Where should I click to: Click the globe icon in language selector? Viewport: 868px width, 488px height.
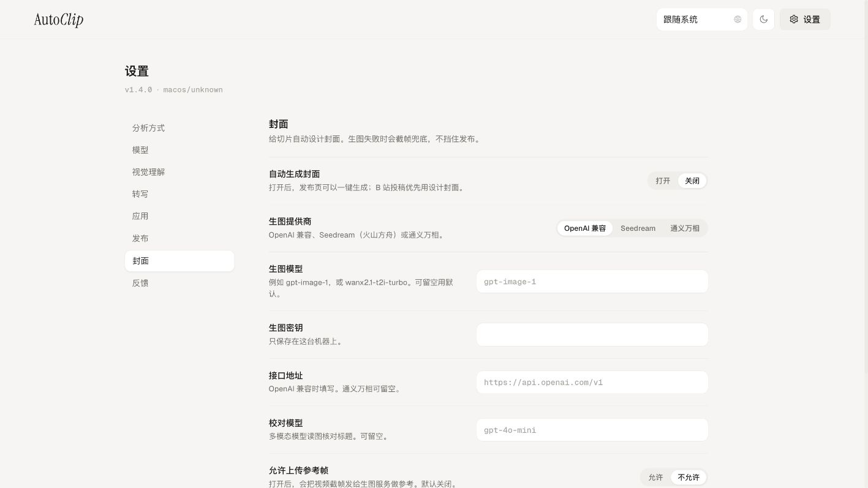point(738,20)
